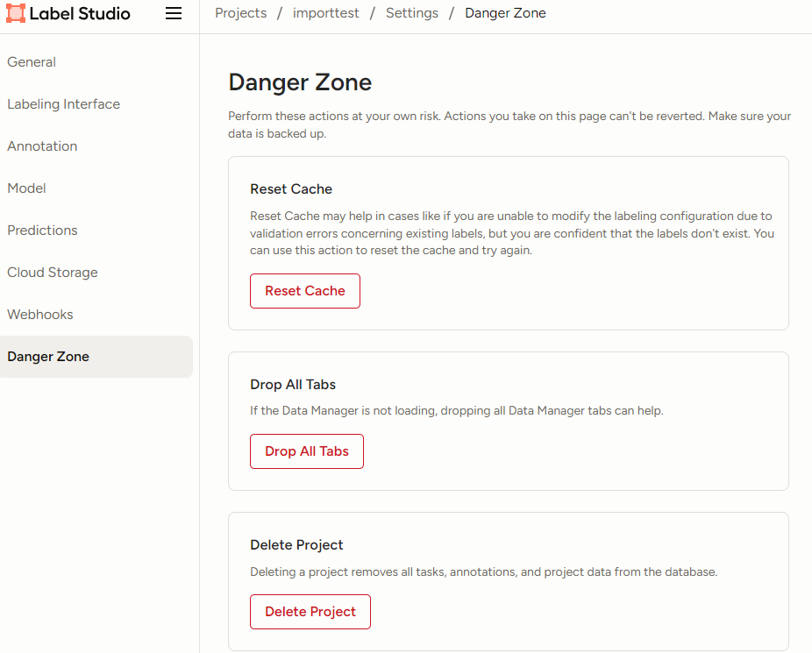Go to Projects in the breadcrumb
Image resolution: width=812 pixels, height=653 pixels.
click(x=240, y=13)
